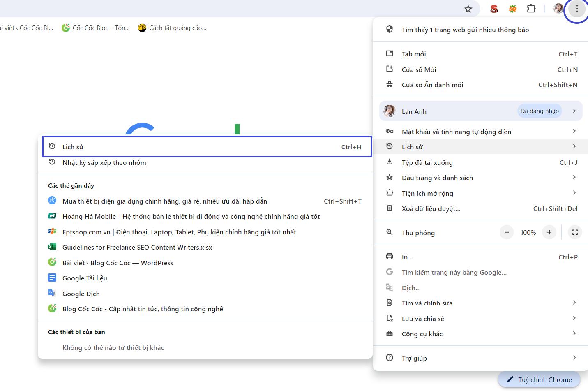
Task: Expand Dấu trang và danh sách submenu
Action: [x=481, y=178]
